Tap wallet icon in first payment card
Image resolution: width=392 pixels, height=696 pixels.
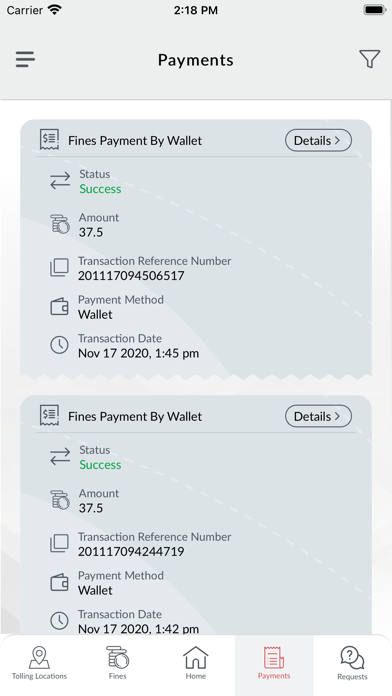click(59, 307)
